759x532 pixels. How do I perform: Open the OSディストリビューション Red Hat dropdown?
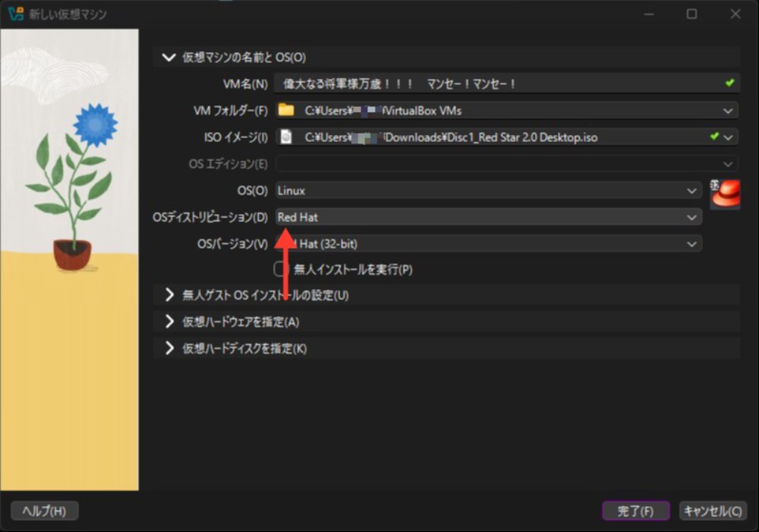tap(488, 217)
